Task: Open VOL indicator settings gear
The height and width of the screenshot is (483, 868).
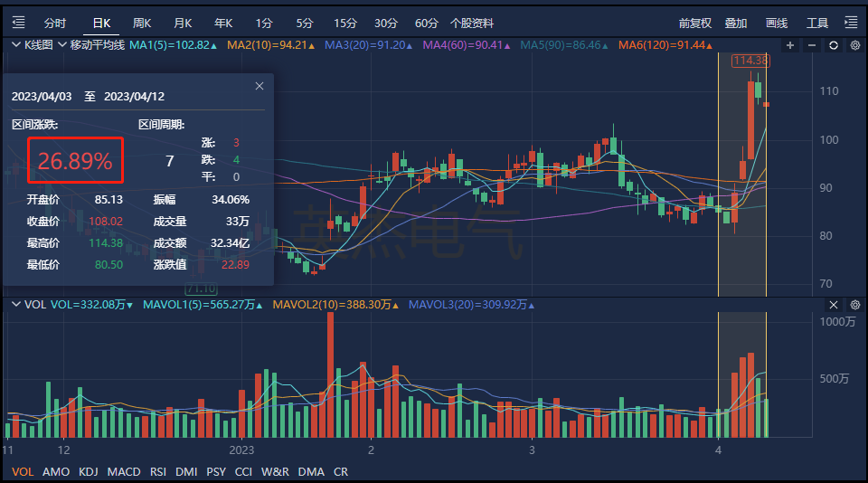Action: tap(854, 305)
